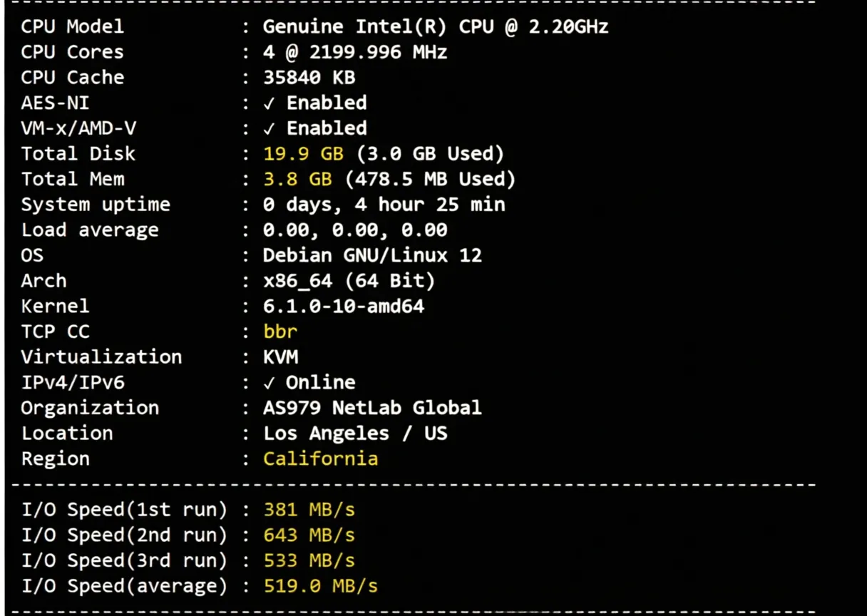Click the '0.00, 0.00, 0.00' load value
The width and height of the screenshot is (867, 616).
(355, 230)
